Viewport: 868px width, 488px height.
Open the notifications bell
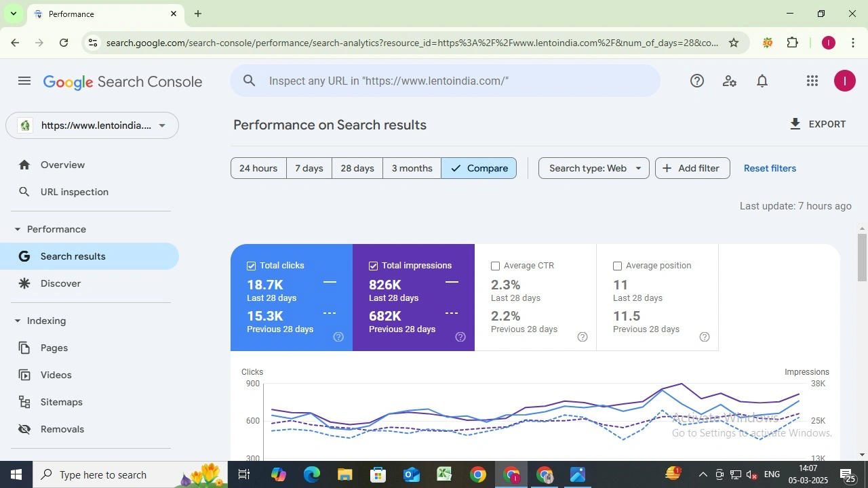(x=762, y=81)
